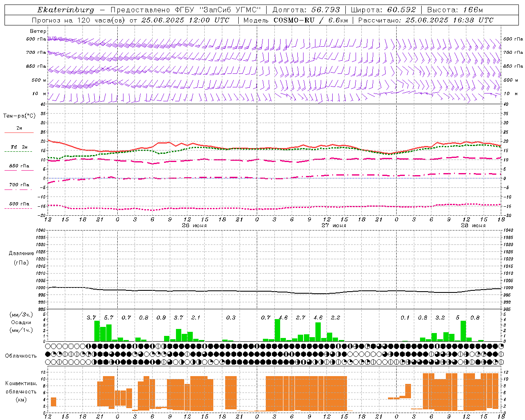Click the 0.3 precipitation total value

click(231, 317)
